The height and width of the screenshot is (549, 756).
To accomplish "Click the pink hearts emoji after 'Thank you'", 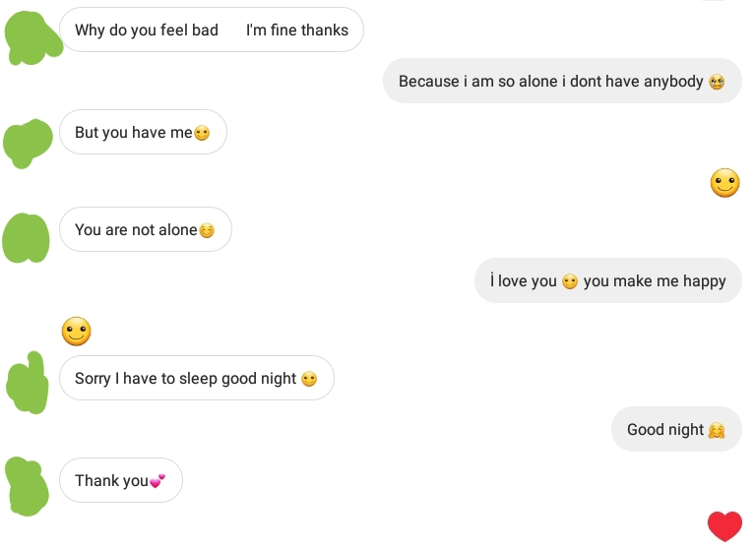I will pyautogui.click(x=157, y=481).
